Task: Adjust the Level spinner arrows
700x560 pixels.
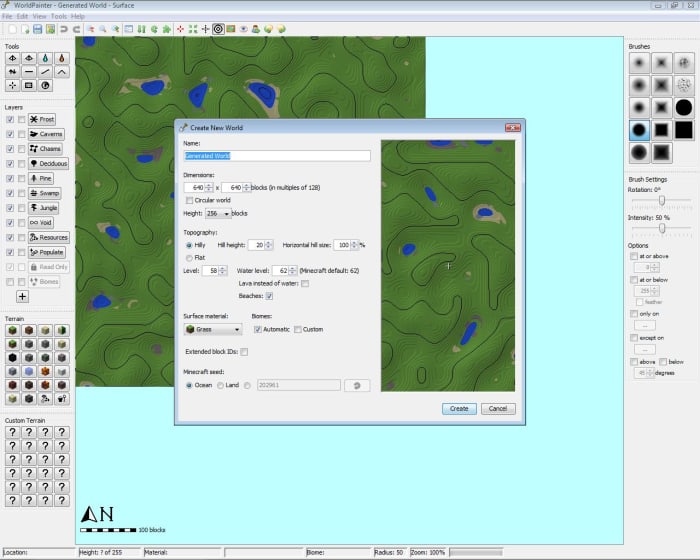Action: click(222, 271)
